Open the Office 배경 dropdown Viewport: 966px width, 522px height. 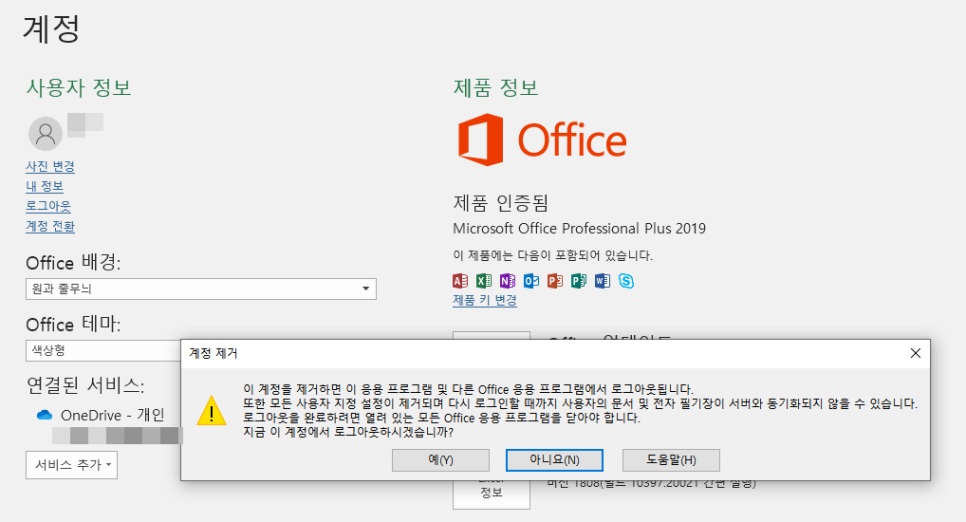[x=201, y=289]
